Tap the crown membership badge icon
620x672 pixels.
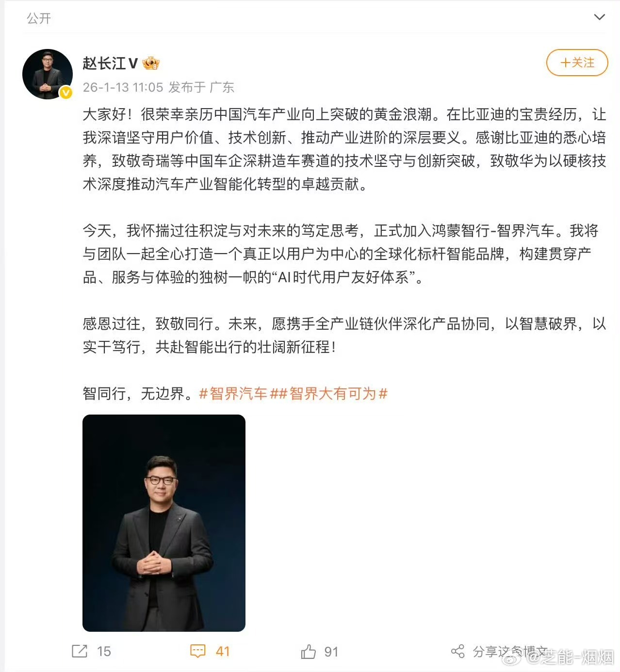click(151, 63)
